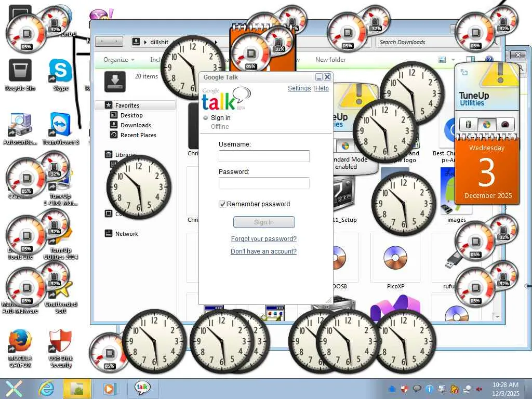Click the large Downloads folder icon
This screenshot has width=532, height=399.
tap(115, 82)
